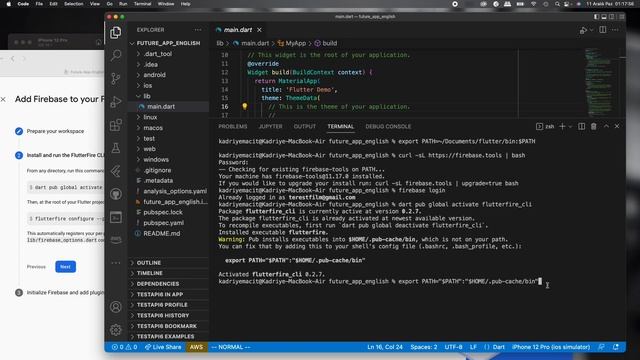Switch to the DEBUG CONSOLE tab

(x=388, y=127)
